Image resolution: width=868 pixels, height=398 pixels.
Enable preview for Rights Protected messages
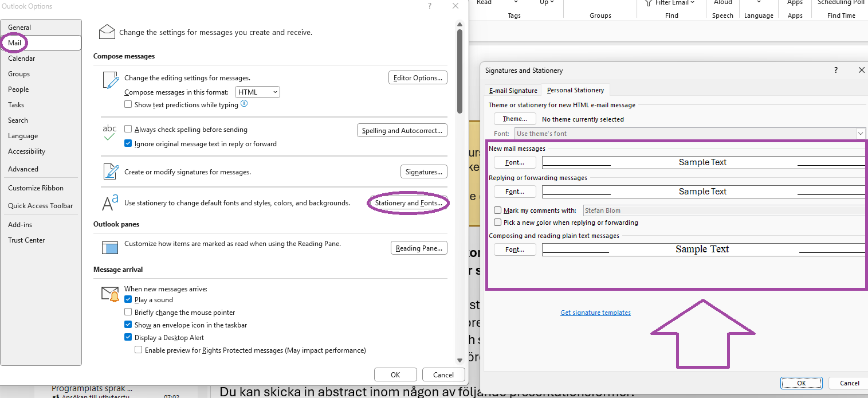[139, 350]
